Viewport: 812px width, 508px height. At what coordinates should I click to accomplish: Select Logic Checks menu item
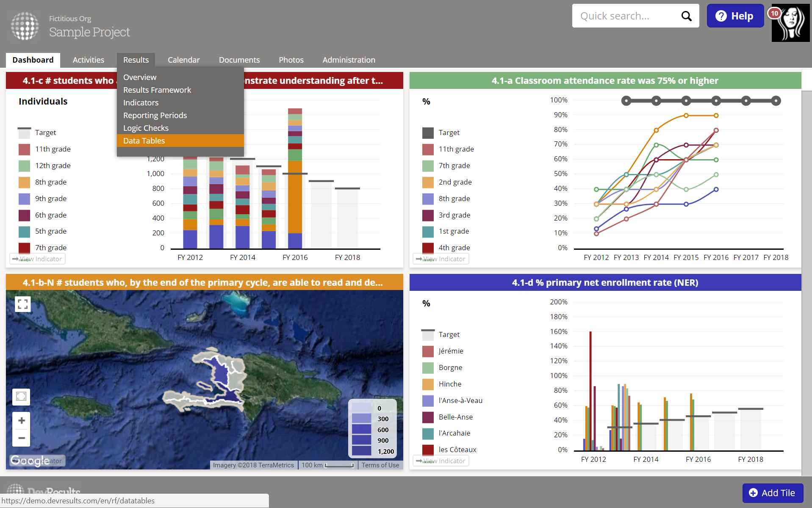tap(180, 128)
